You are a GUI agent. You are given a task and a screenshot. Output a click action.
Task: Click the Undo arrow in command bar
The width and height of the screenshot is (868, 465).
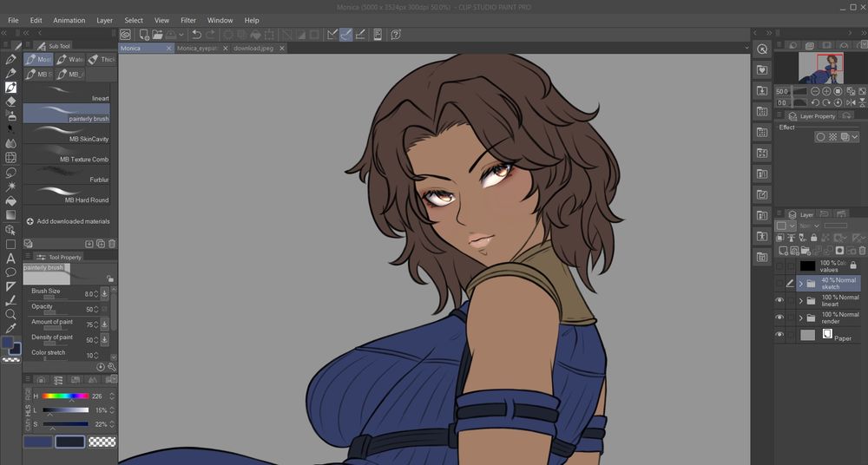(196, 35)
